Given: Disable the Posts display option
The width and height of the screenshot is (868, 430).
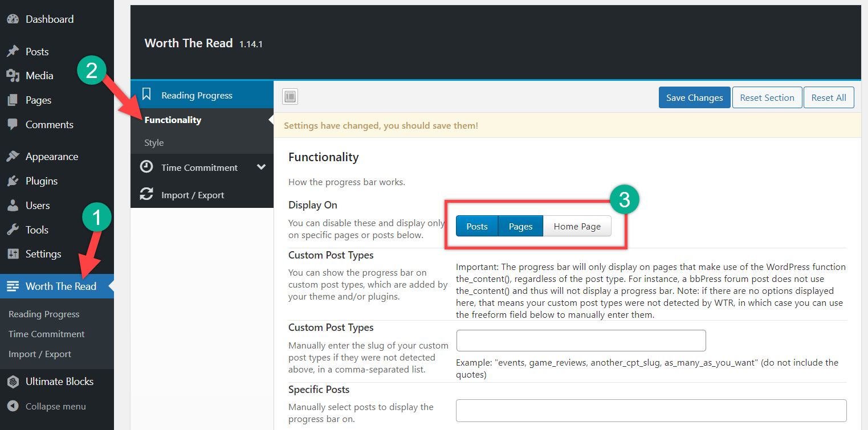Looking at the screenshot, I should [x=476, y=226].
